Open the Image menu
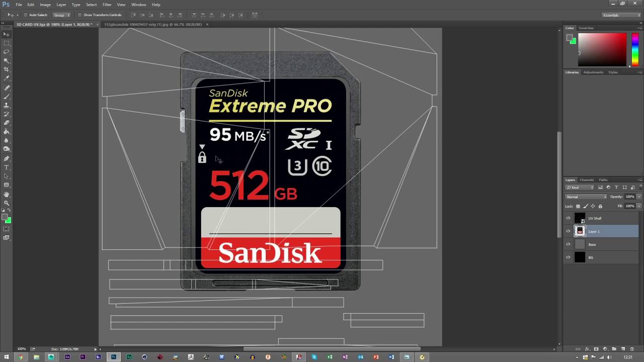This screenshot has width=644, height=362. pos(45,5)
